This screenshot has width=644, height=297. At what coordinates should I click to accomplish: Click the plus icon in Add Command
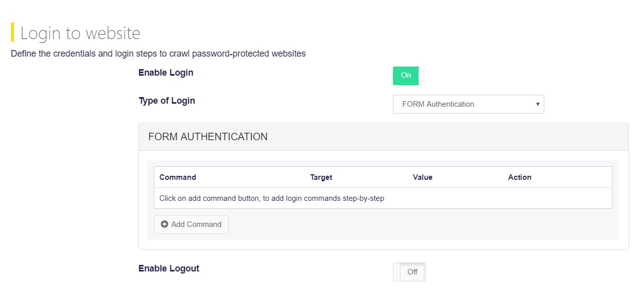tap(164, 224)
